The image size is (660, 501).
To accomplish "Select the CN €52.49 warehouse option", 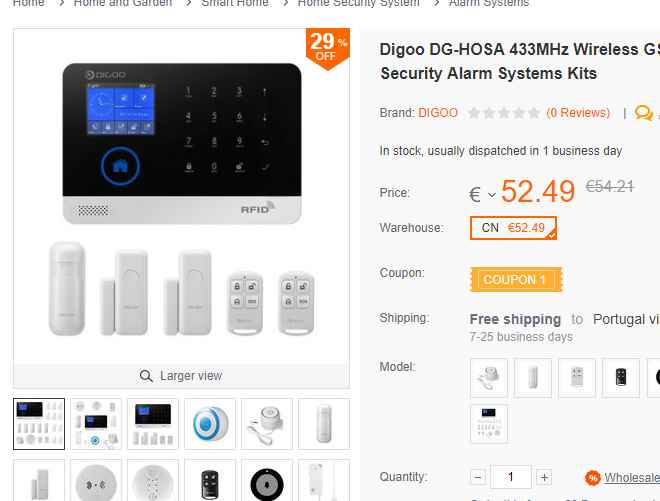I will [x=513, y=228].
